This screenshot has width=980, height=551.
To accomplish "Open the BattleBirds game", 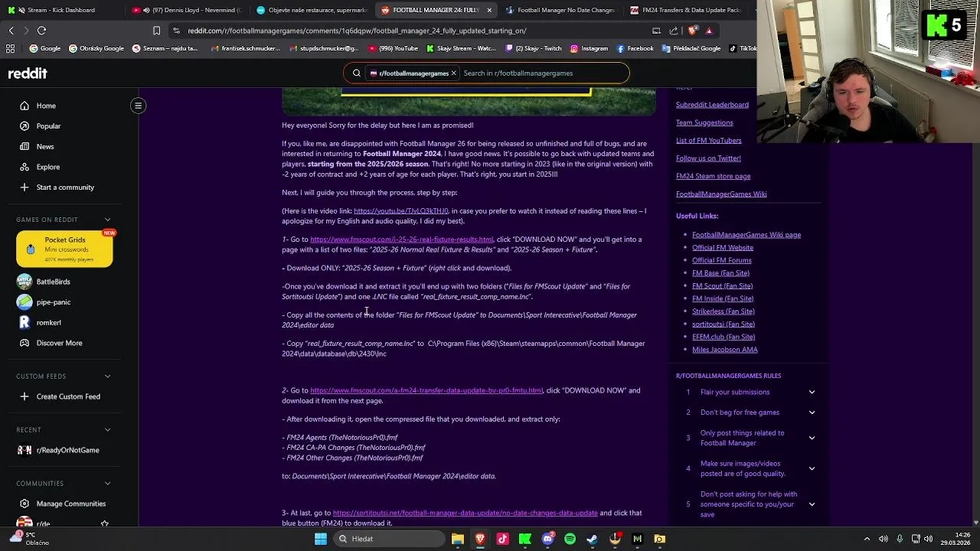I will (53, 282).
